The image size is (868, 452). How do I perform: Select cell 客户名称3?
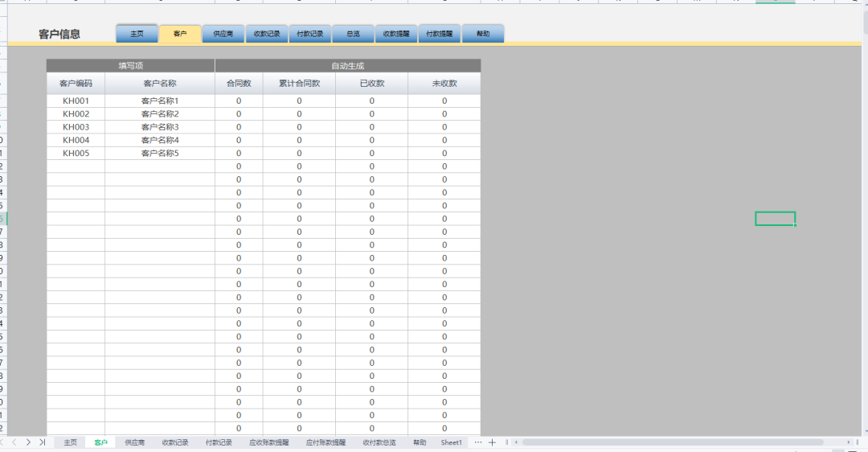click(160, 127)
